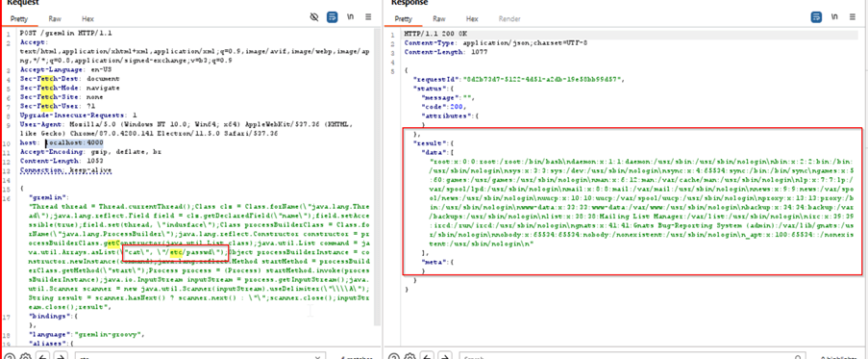Go to previous match in Response search
This screenshot has width=868, height=359.
[429, 356]
